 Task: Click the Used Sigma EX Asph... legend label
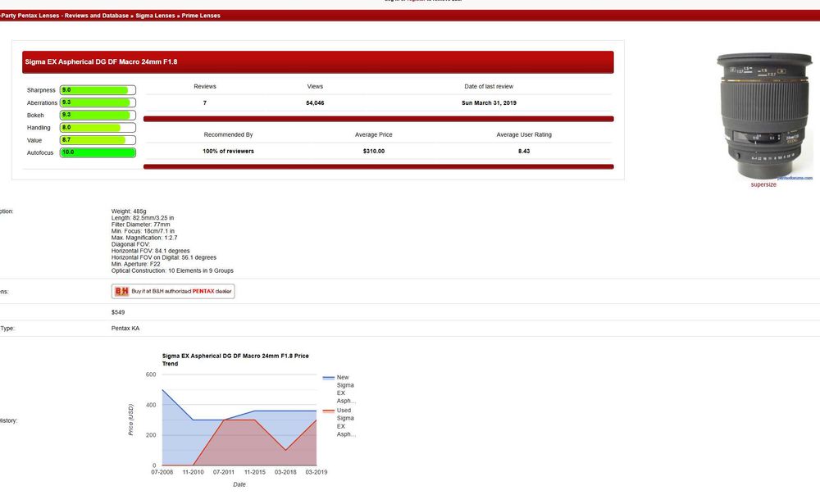(346, 422)
